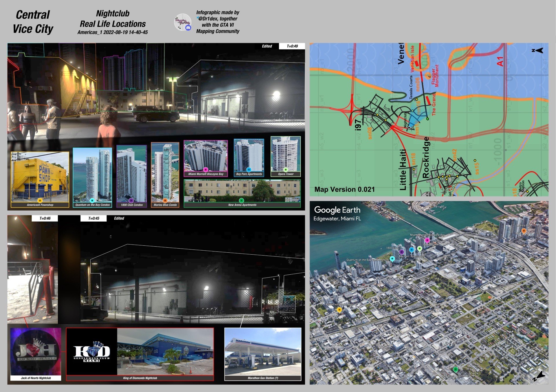This screenshot has height=392, width=556.
Task: Click the i97 highway label on the map
Action: 358,125
